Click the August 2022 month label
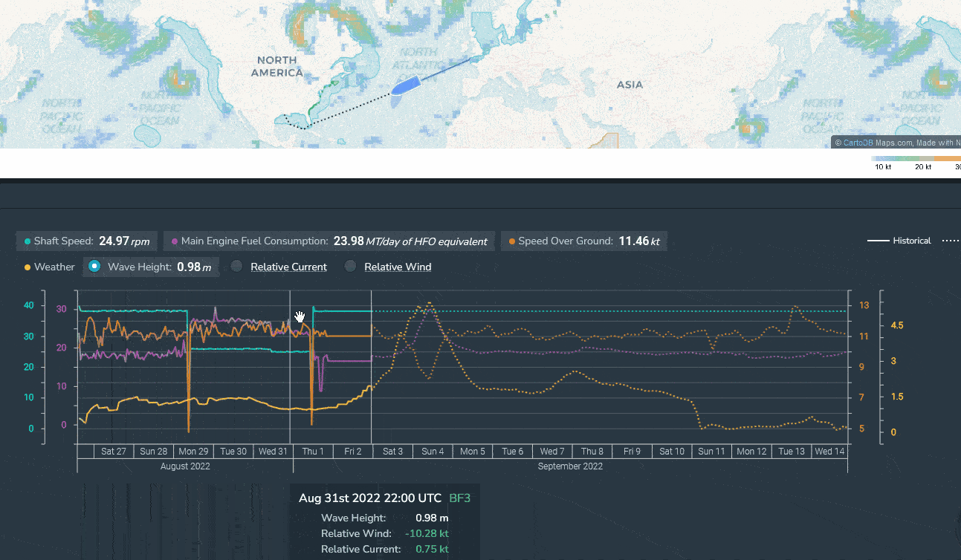961x560 pixels. (x=185, y=466)
